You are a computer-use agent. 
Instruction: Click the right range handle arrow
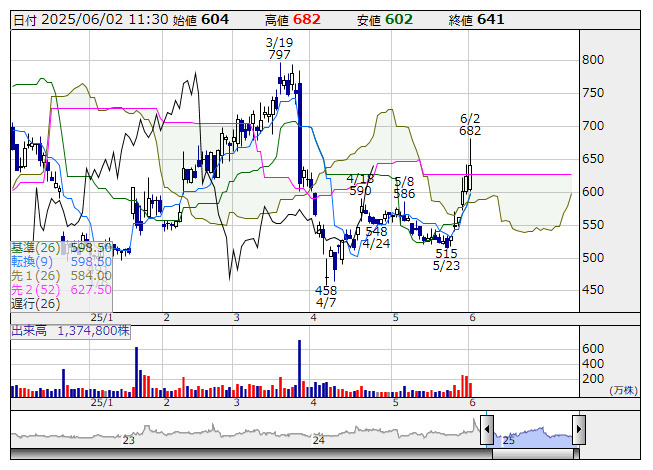579,429
